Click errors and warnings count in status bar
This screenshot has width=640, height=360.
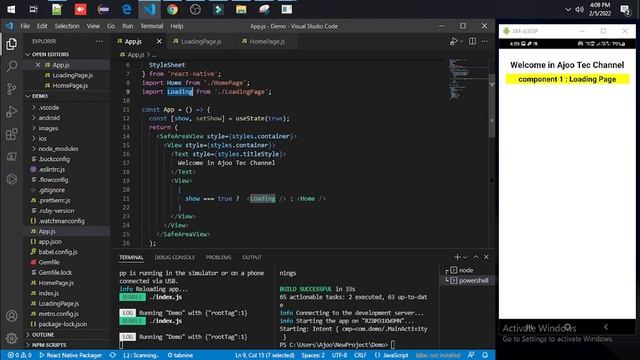[x=20, y=355]
